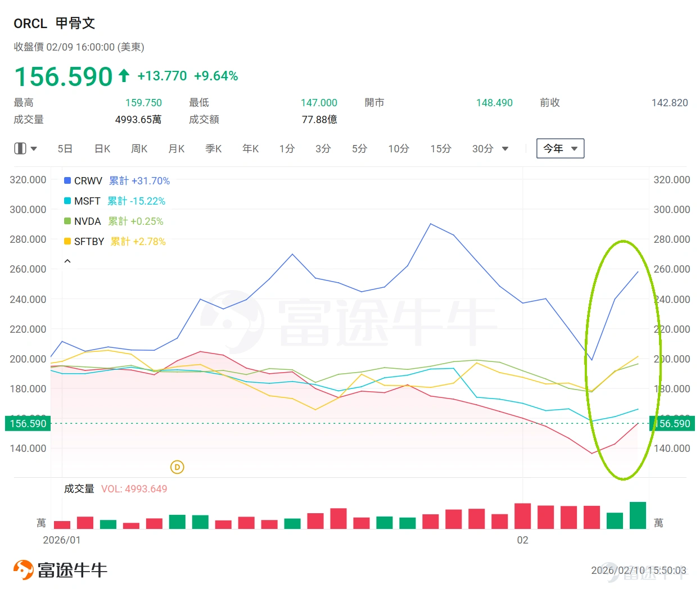Click the NVDA 累計 +0.25% label
Viewport: 700px width, 593px height.
pos(136,221)
